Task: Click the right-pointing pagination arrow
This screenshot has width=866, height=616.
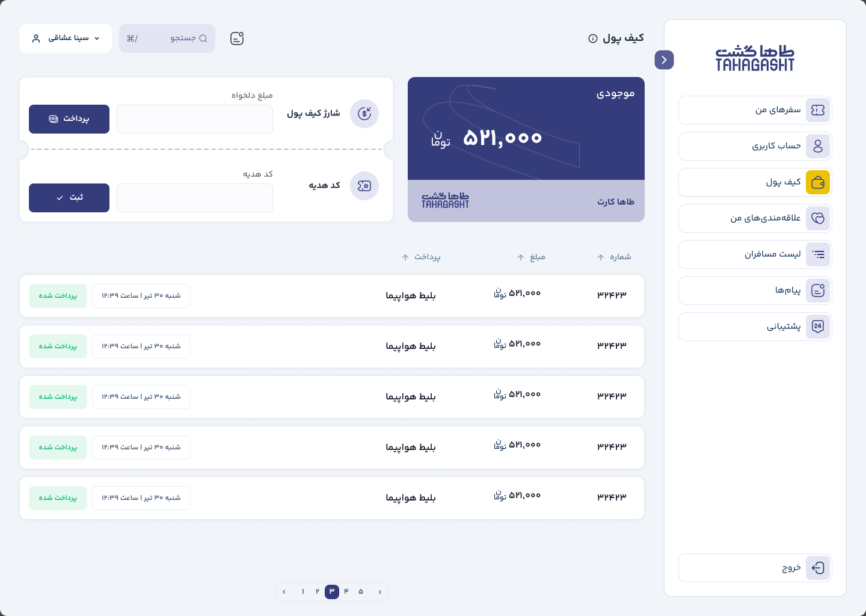Action: (380, 592)
